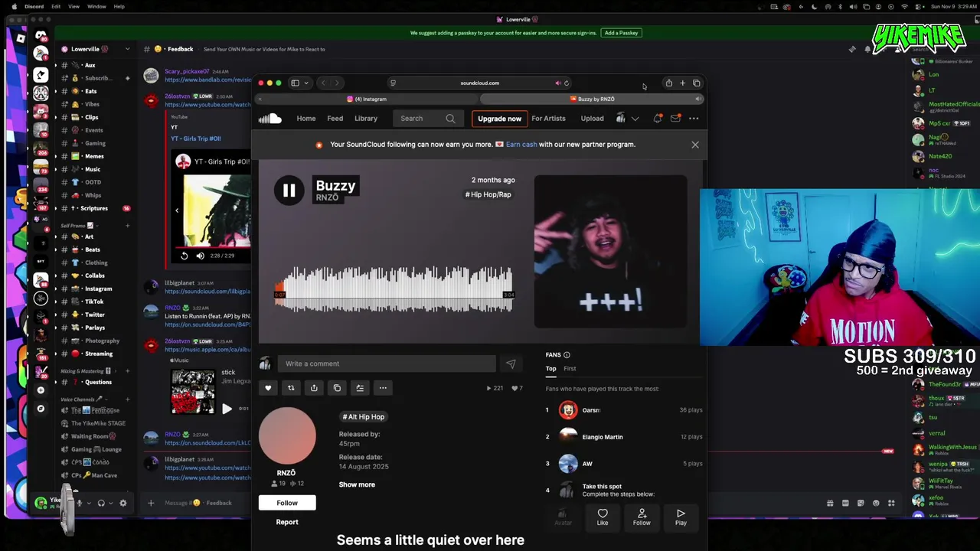Open SoundCloud messages envelope
Image resolution: width=980 pixels, height=551 pixels.
[675, 119]
